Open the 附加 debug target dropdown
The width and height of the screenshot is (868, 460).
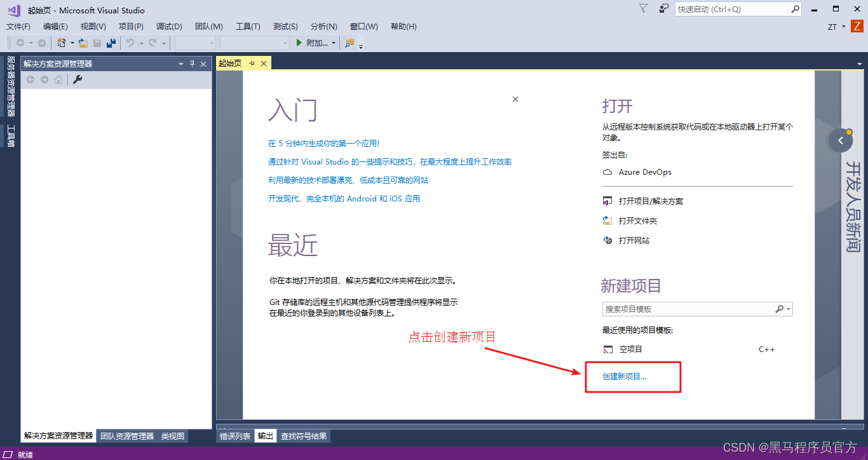pyautogui.click(x=335, y=43)
